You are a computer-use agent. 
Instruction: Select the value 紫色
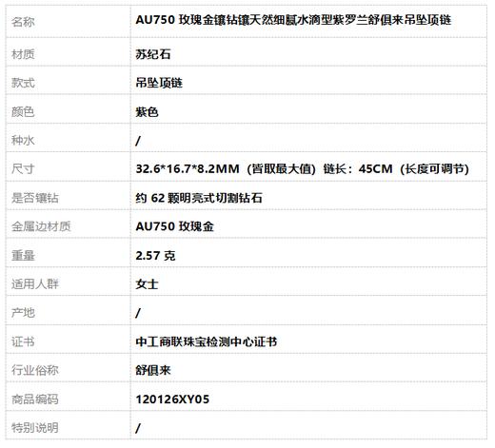(x=147, y=112)
